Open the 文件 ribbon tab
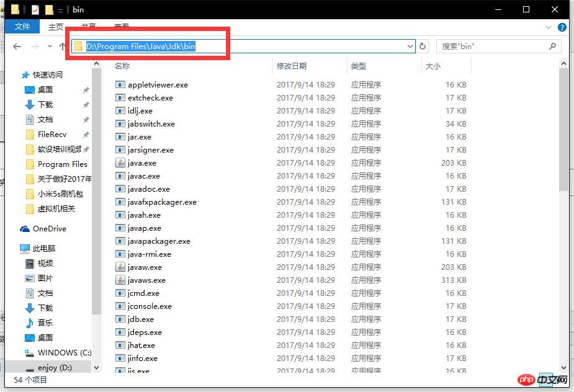This screenshot has width=574, height=392. tap(22, 26)
